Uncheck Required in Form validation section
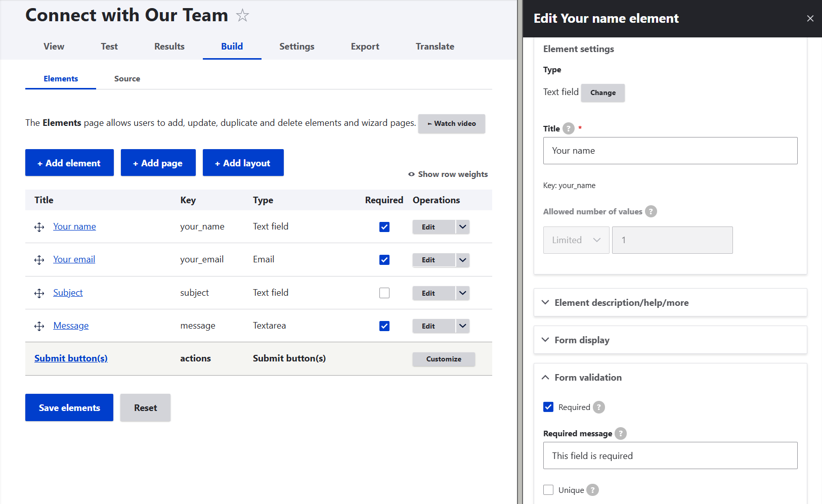 [x=548, y=407]
